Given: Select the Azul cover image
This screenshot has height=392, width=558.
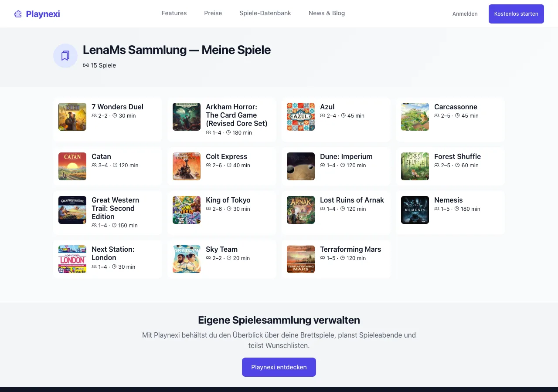Looking at the screenshot, I should point(301,117).
